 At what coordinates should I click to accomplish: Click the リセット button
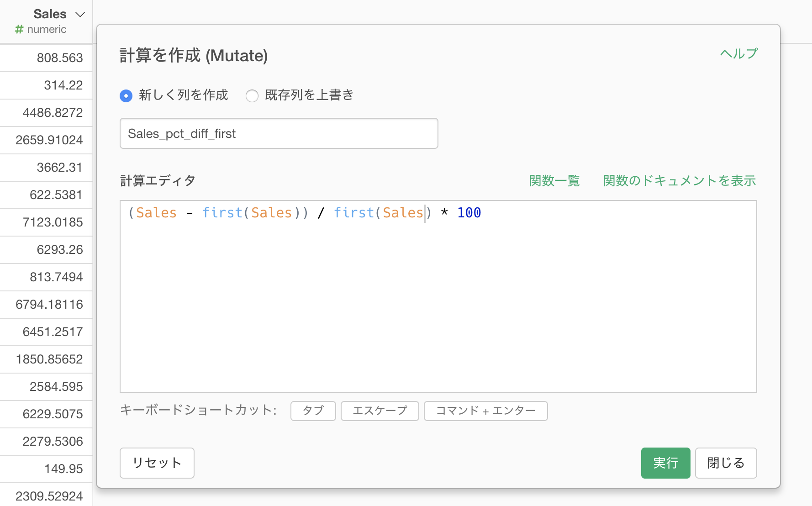157,463
